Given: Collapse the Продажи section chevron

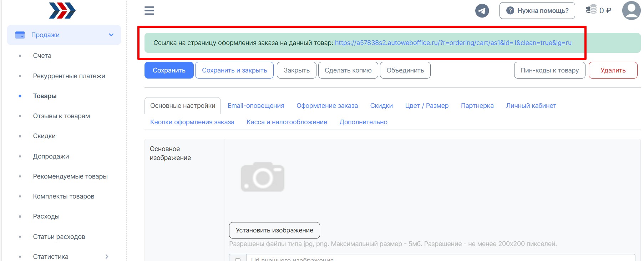Looking at the screenshot, I should click(x=111, y=35).
